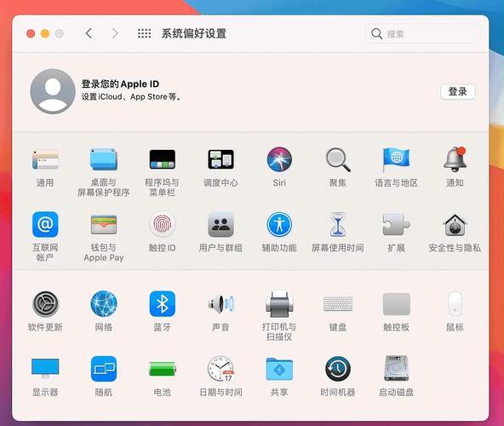This screenshot has width=504, height=426.
Task: Open 语言与地区 preferences
Action: tap(397, 159)
